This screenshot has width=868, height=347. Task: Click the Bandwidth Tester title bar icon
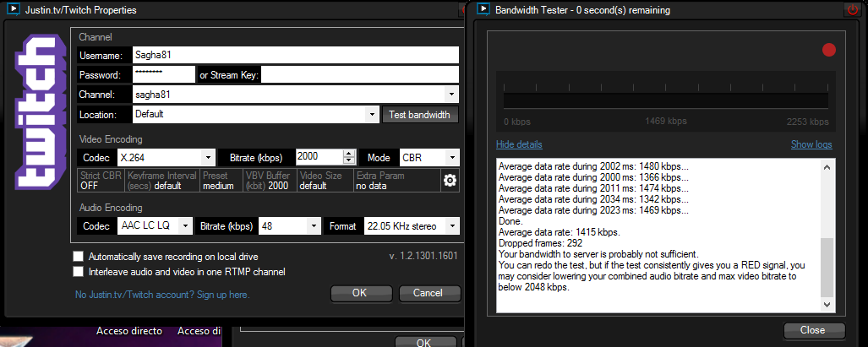coord(484,10)
